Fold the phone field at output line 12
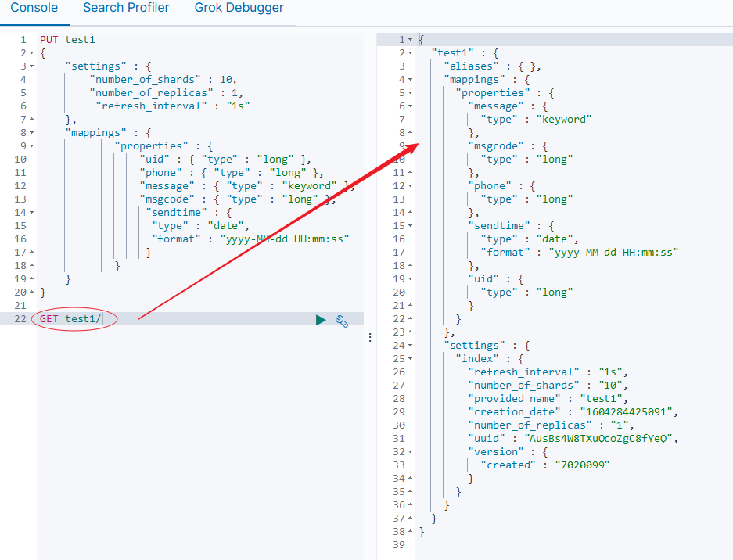 coord(411,186)
